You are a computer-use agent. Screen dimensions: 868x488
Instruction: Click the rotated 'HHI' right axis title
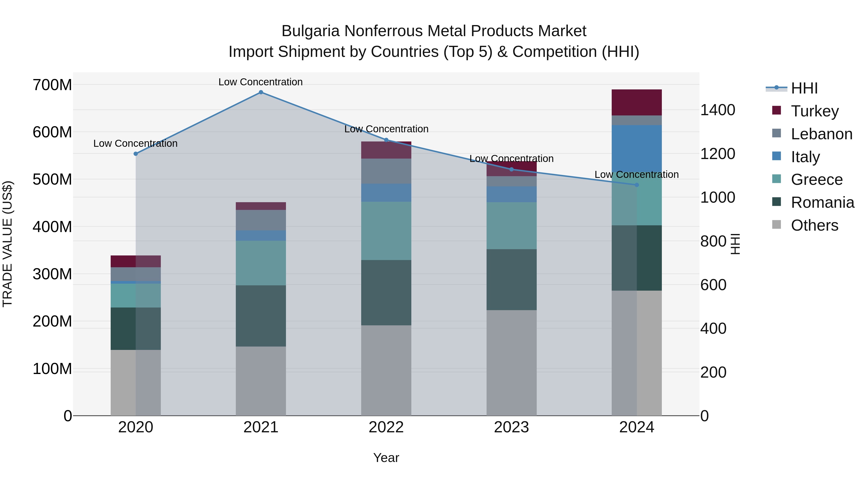coord(735,244)
